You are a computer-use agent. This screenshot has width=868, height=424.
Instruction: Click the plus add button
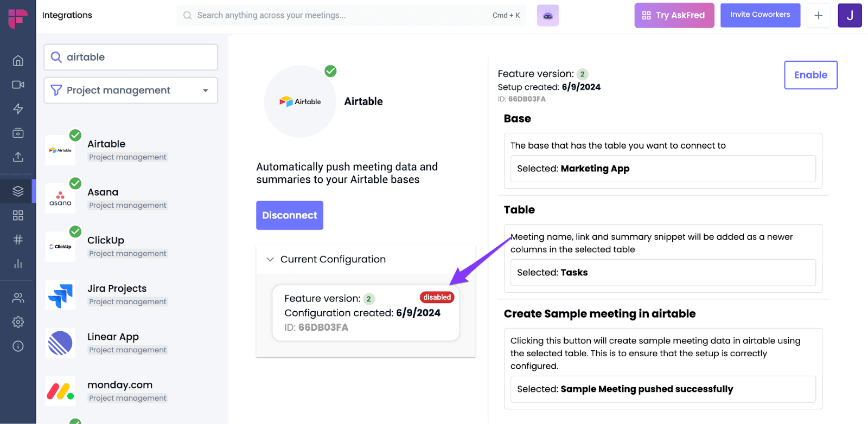(x=819, y=16)
